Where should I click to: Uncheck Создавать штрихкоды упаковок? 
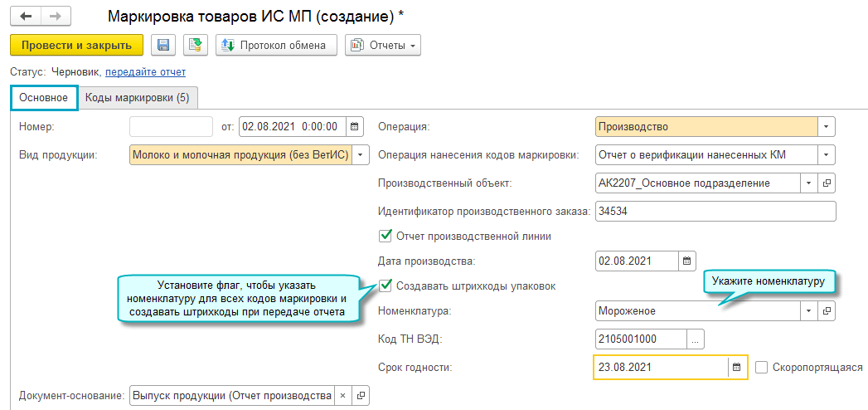[x=386, y=286]
